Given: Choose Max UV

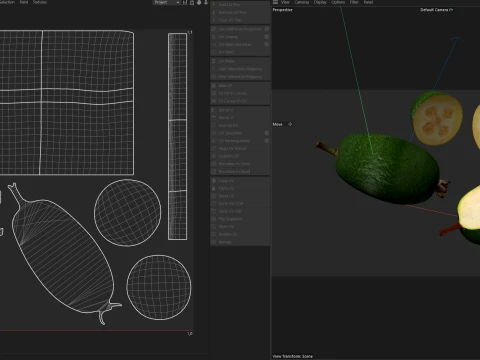Looking at the screenshot, I should tap(240, 86).
